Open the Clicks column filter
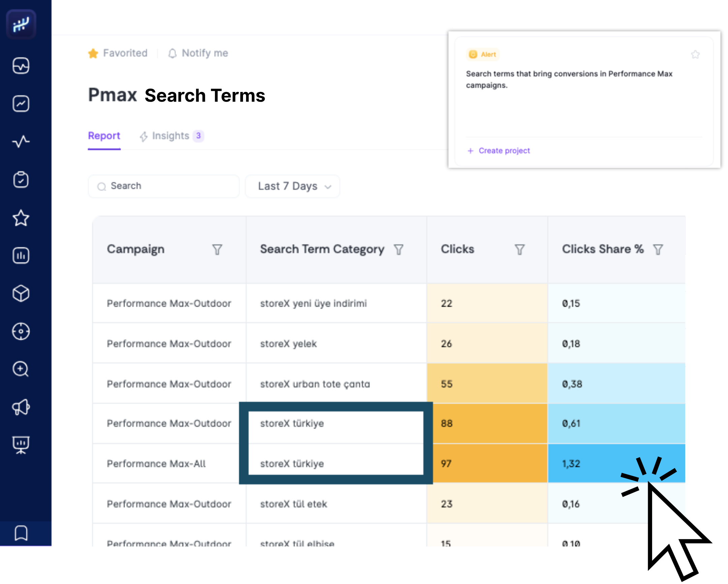This screenshot has height=584, width=728. (x=519, y=250)
